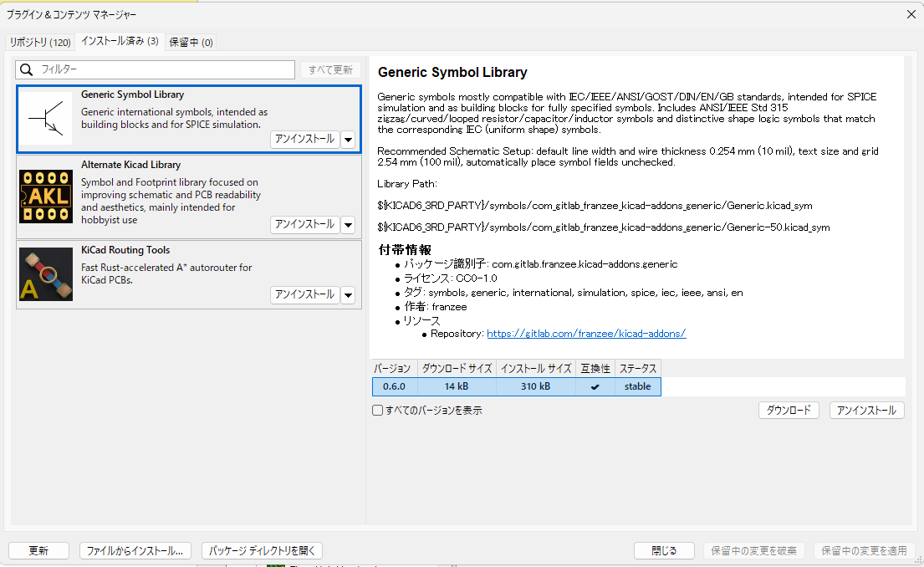This screenshot has height=567, width=924.
Task: Click the 'stable' status cell
Action: (638, 386)
